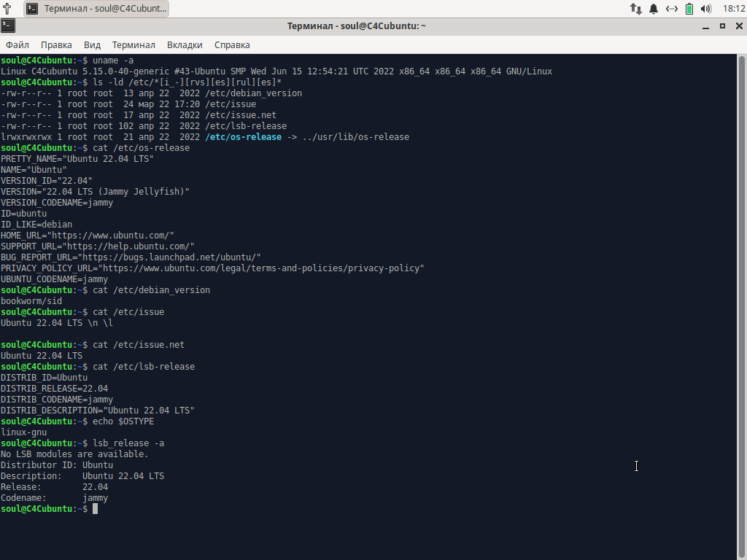Check the battery status icon

point(689,9)
